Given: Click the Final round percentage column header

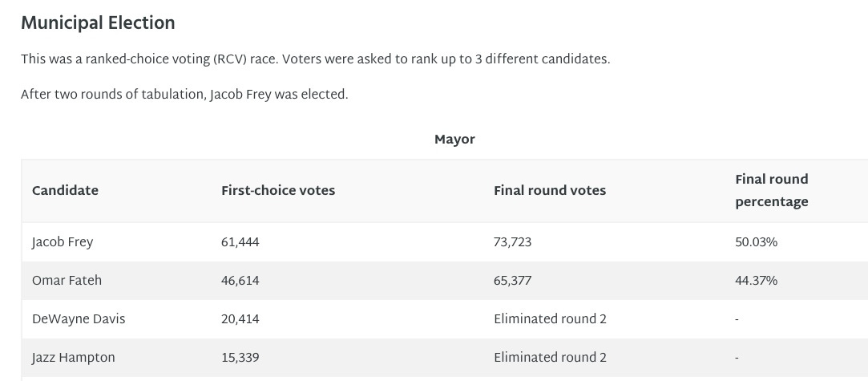Looking at the screenshot, I should coord(771,191).
